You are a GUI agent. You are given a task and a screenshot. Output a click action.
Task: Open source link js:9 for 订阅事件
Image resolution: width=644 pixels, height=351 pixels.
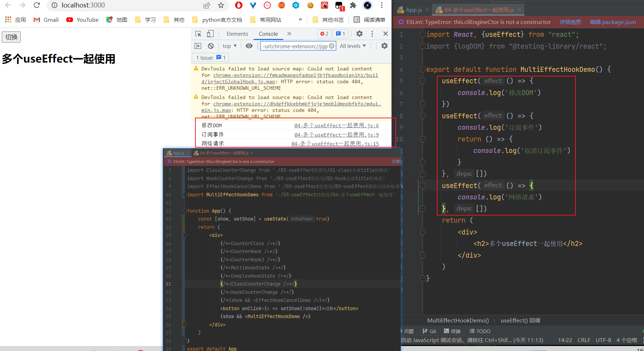[x=336, y=134]
